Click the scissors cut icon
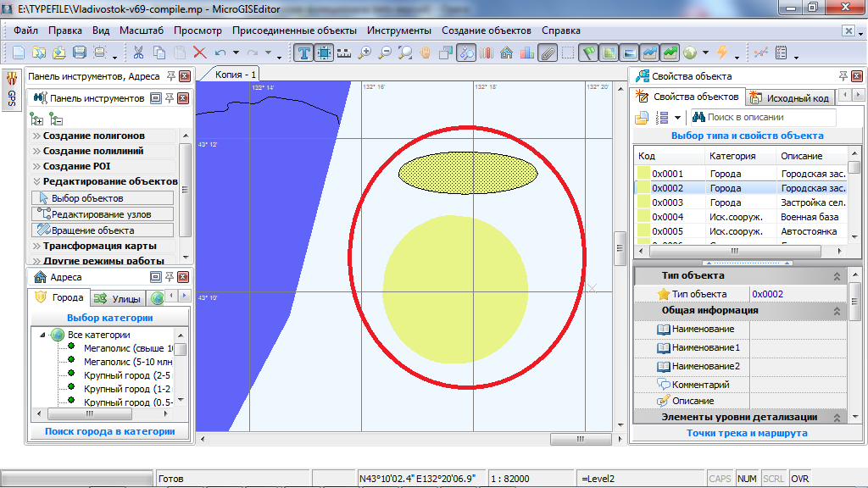This screenshot has height=488, width=868. (138, 53)
